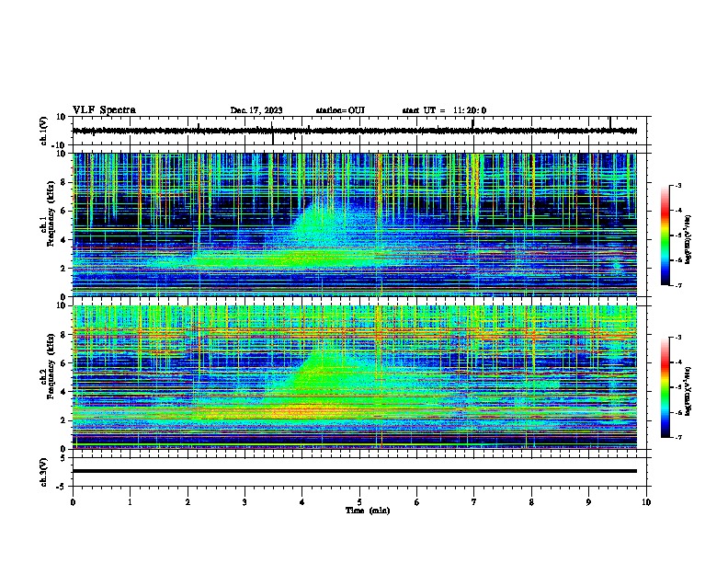
Task: Click the "-3" tick on ch.1 colorbar
Action: point(678,185)
